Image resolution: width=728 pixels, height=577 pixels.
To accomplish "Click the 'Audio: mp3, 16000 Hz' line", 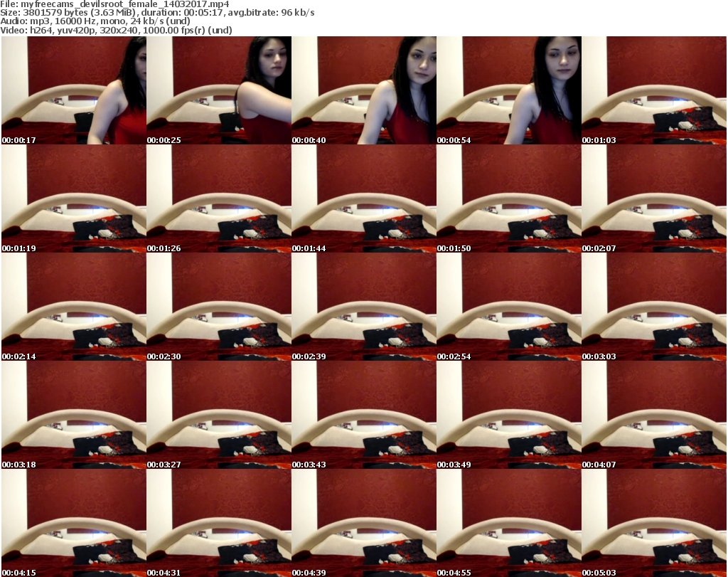I will (95, 21).
